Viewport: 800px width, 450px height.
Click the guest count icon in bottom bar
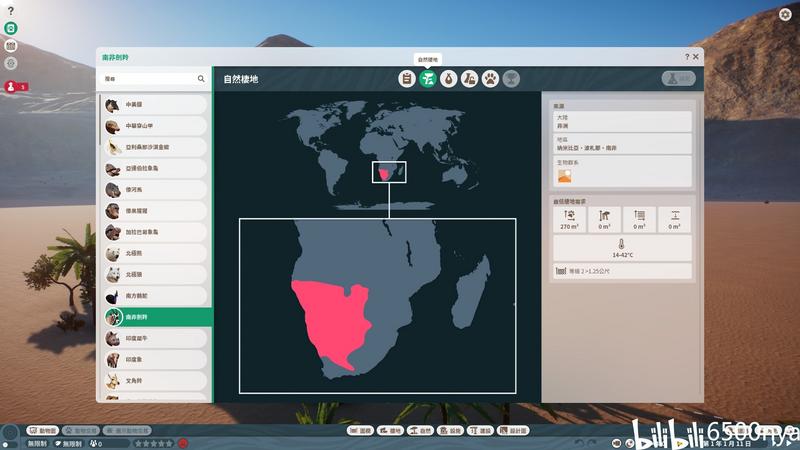point(93,443)
